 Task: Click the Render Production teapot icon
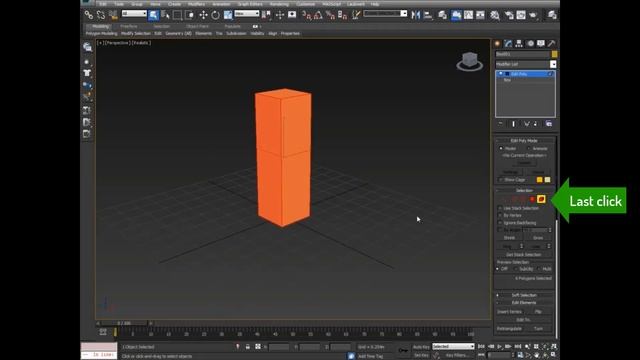tap(533, 15)
